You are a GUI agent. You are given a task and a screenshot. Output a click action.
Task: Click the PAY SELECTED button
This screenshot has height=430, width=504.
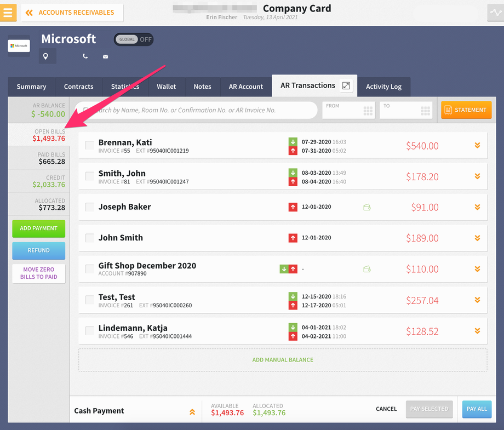pyautogui.click(x=429, y=409)
